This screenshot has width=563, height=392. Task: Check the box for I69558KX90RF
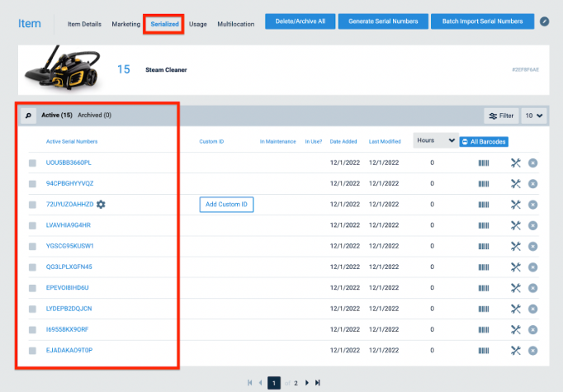[32, 329]
